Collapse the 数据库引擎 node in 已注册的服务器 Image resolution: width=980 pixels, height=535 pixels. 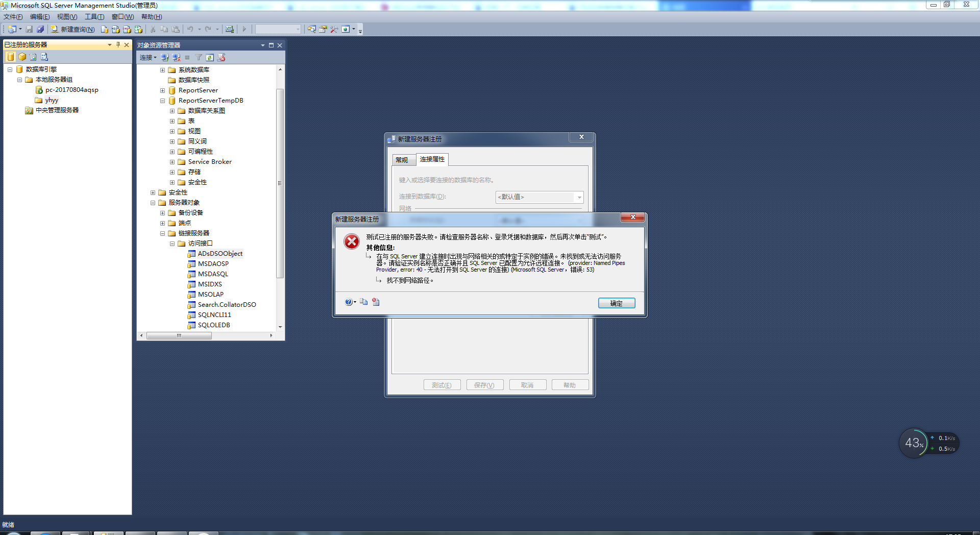coord(10,69)
